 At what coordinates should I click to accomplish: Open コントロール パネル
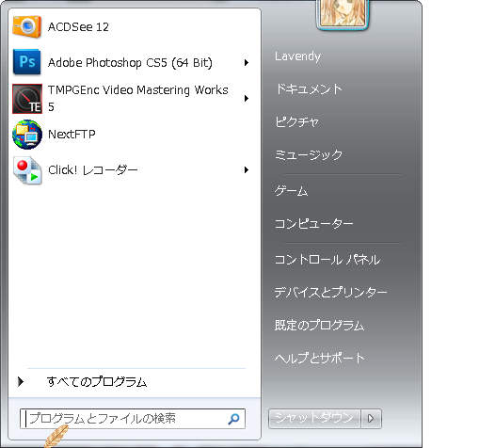coord(327,260)
